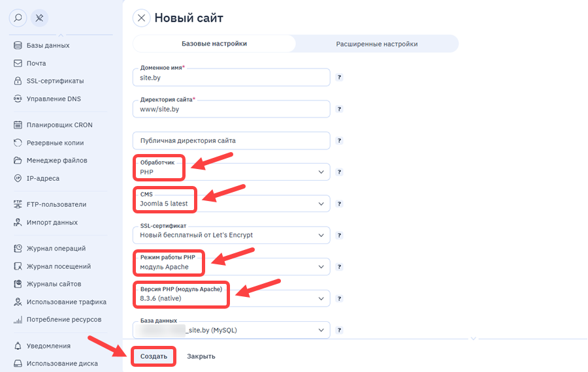The width and height of the screenshot is (588, 372).
Task: Click the Закрыть button
Action: pyautogui.click(x=201, y=356)
